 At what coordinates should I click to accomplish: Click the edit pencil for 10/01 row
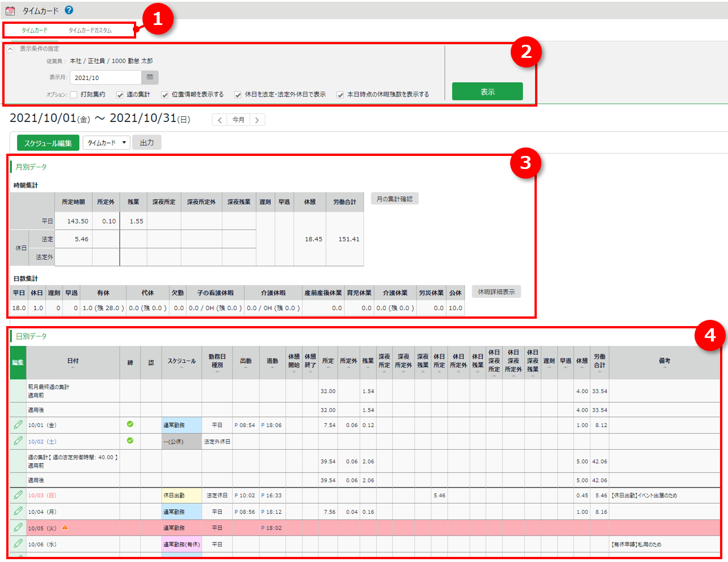18,425
